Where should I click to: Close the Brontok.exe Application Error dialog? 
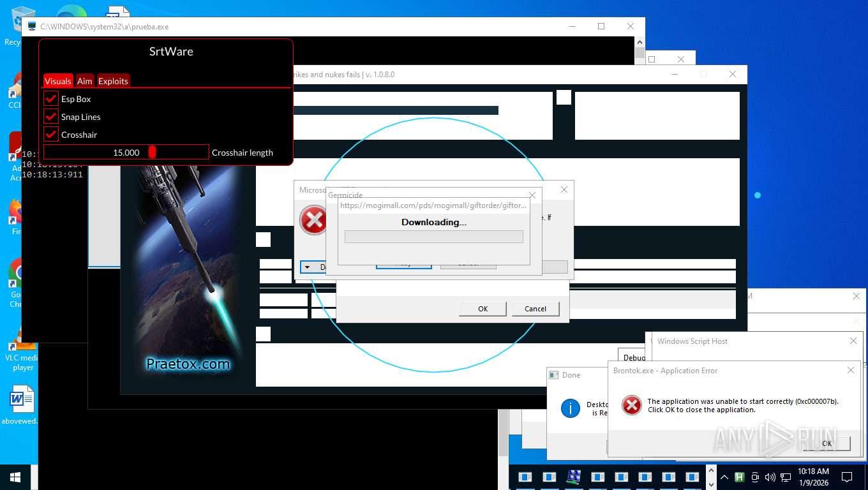coord(851,370)
